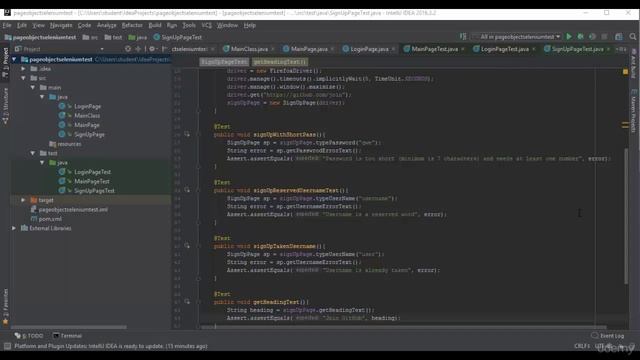
Task: Expand the target folder
Action: click(x=23, y=200)
